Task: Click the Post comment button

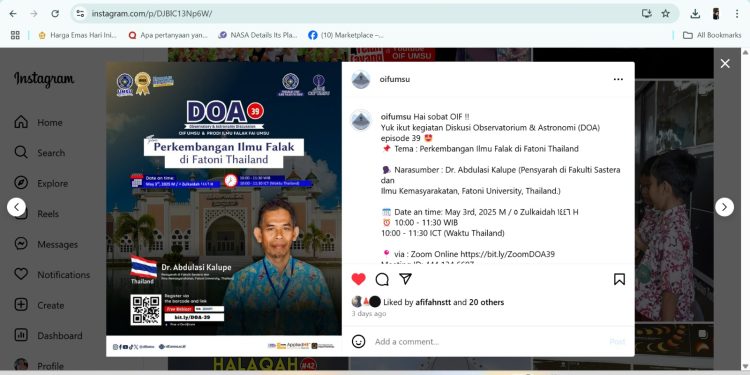Action: pyautogui.click(x=617, y=342)
